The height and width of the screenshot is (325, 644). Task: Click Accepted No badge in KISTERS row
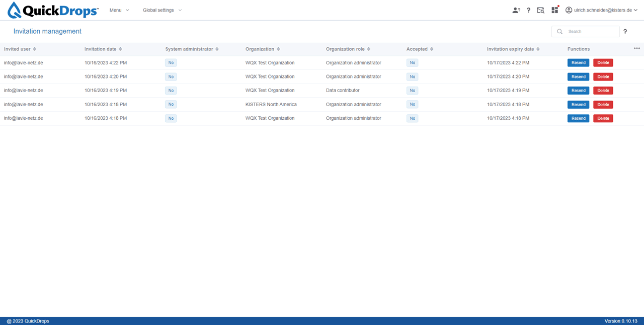[413, 105]
